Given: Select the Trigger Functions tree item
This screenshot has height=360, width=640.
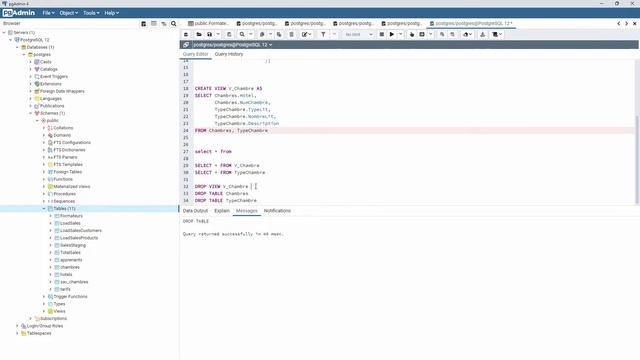Looking at the screenshot, I should 70,297.
